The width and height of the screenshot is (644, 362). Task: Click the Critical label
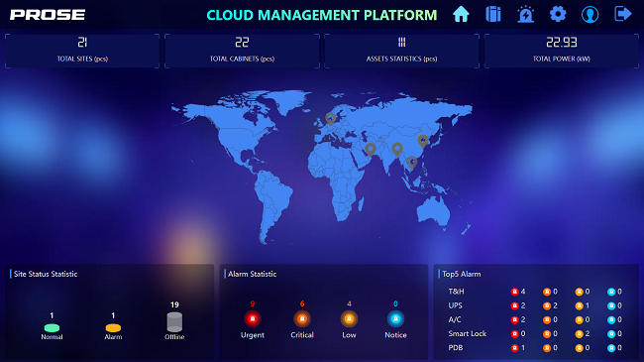(302, 335)
